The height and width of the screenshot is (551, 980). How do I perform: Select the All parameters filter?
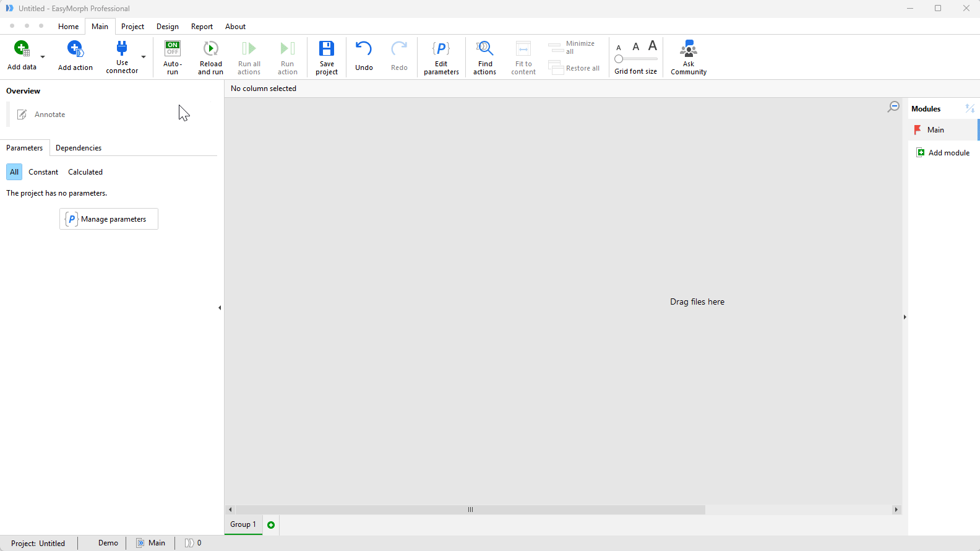click(x=14, y=172)
